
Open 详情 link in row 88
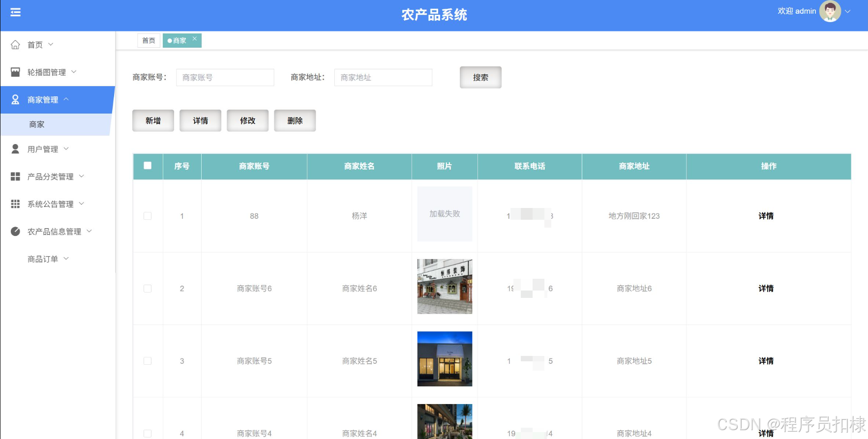click(766, 216)
